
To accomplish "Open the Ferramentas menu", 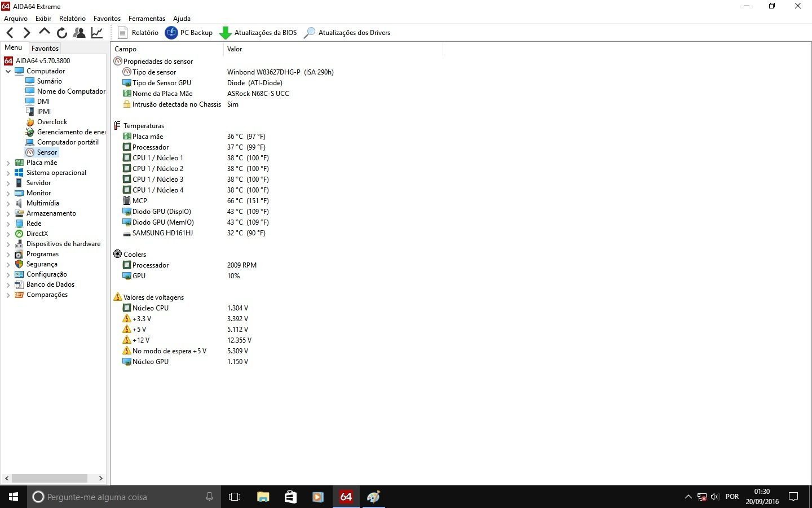I will 147,19.
